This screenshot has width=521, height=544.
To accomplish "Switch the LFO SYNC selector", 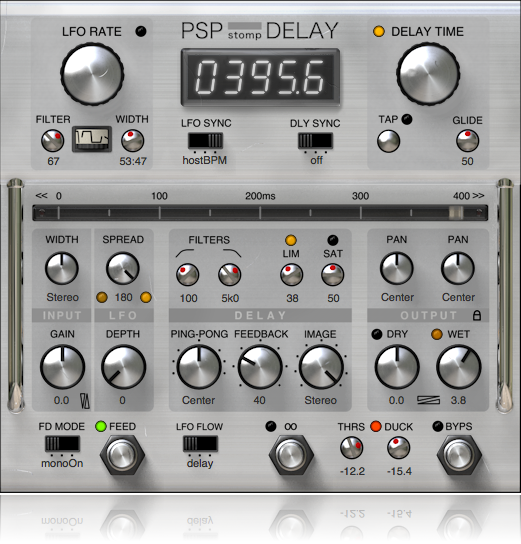I will (205, 141).
